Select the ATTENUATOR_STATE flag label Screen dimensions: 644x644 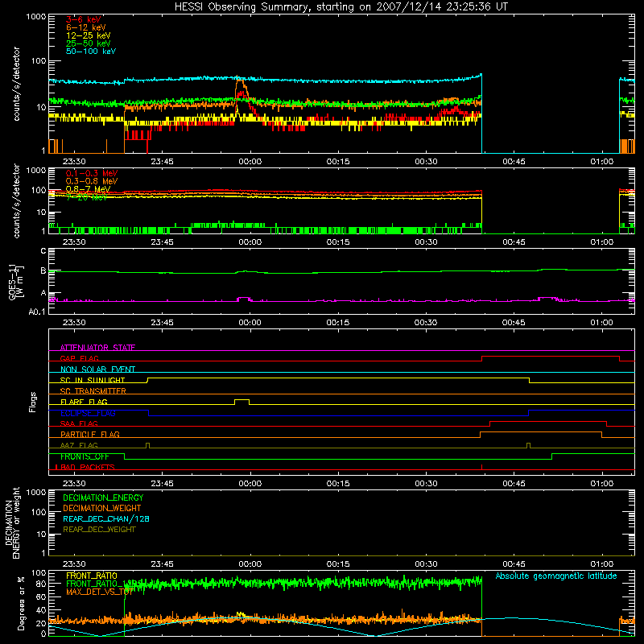[x=97, y=348]
